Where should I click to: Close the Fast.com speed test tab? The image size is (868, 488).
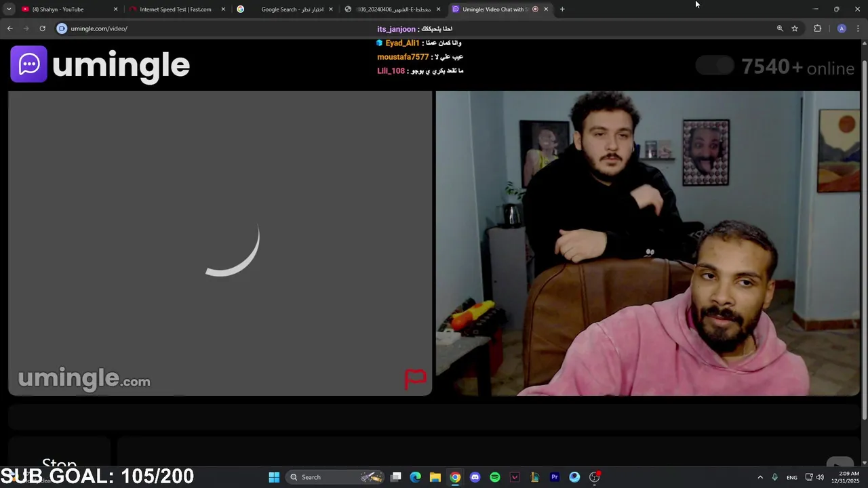pyautogui.click(x=223, y=9)
